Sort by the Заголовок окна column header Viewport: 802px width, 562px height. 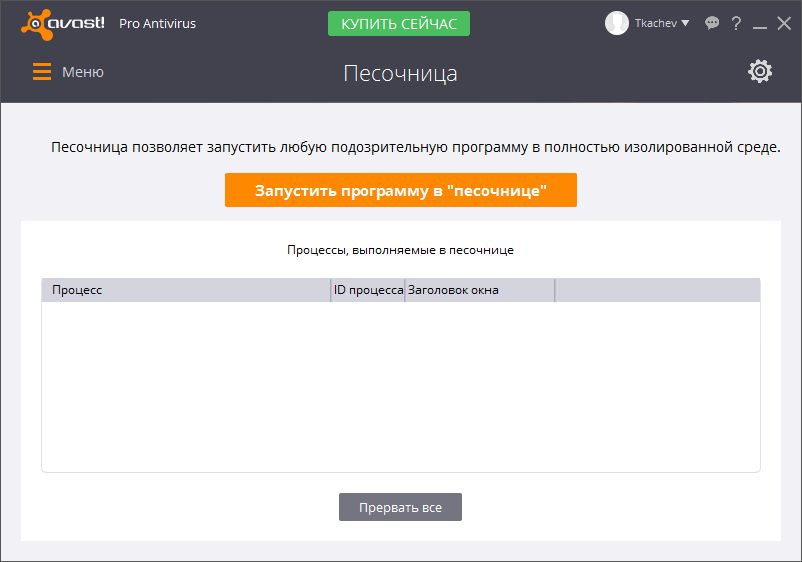click(x=480, y=290)
